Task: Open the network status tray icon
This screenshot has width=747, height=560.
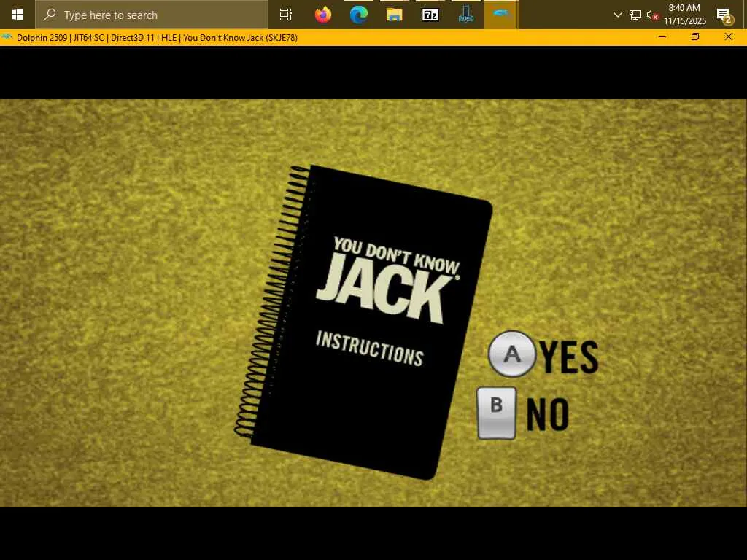Action: (x=635, y=15)
